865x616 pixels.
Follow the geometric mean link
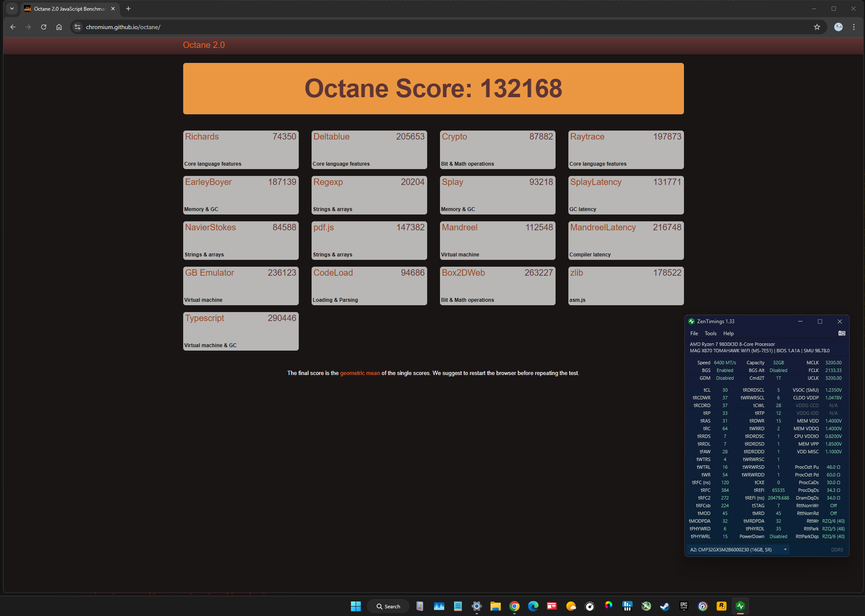pos(360,373)
